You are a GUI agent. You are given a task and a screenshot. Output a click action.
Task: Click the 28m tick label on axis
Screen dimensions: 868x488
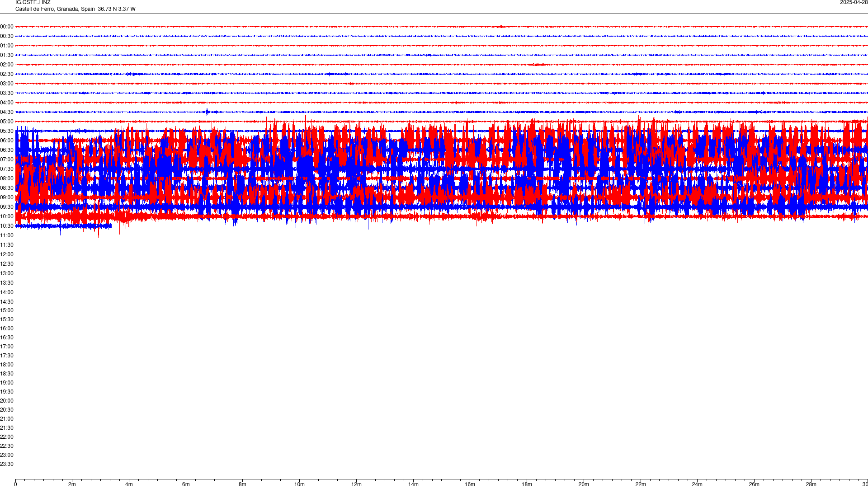pos(811,484)
